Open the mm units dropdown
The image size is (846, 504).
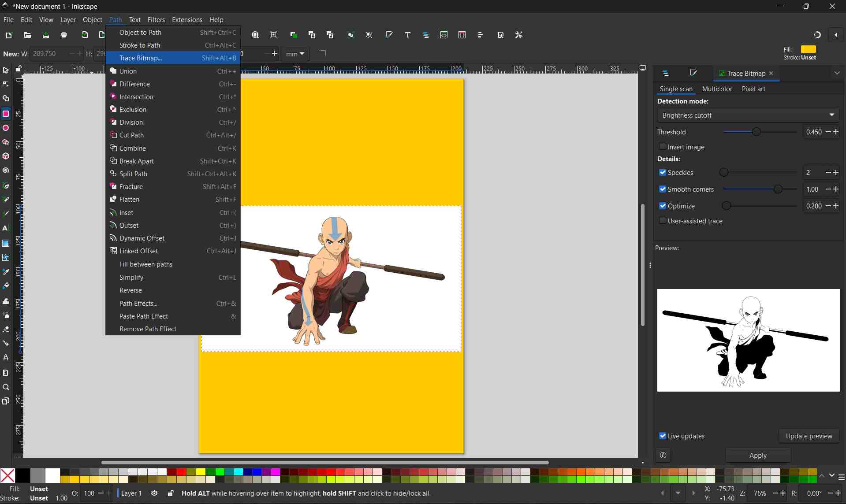tap(295, 54)
